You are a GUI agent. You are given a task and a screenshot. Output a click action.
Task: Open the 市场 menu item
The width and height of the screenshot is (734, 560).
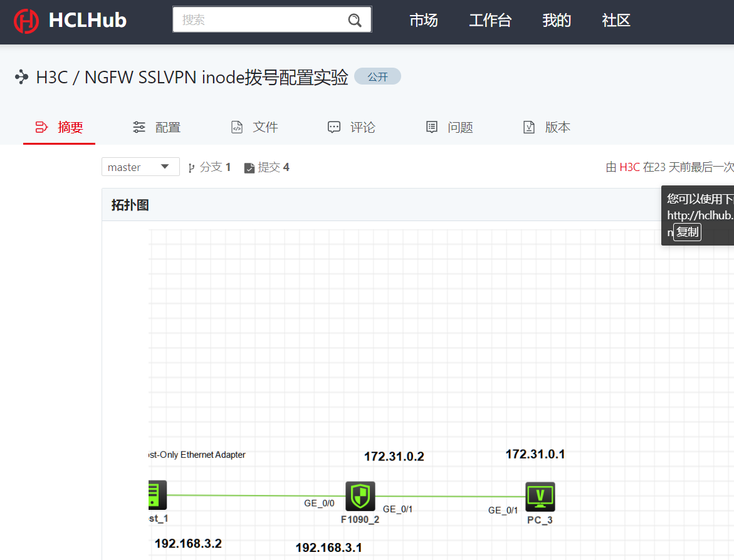coord(424,21)
